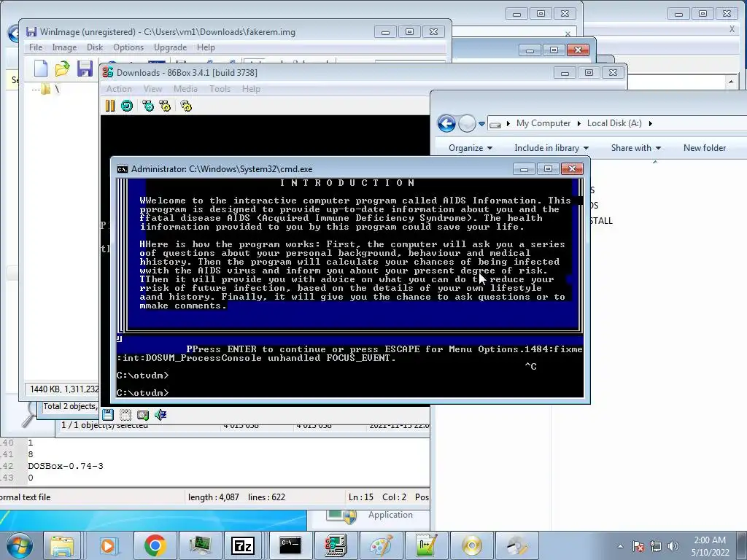The height and width of the screenshot is (560, 747).
Task: Open the Image menu in WinImage
Action: pos(64,47)
